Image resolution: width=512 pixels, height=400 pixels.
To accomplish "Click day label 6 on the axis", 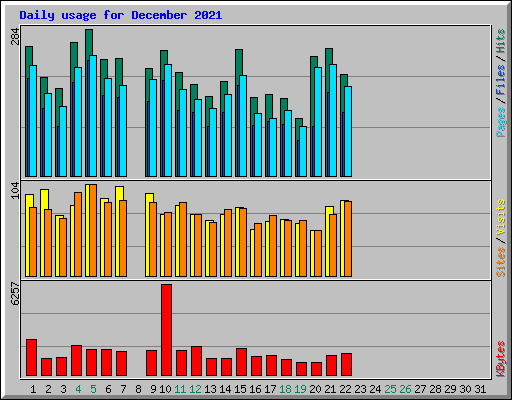I will pyautogui.click(x=108, y=389).
